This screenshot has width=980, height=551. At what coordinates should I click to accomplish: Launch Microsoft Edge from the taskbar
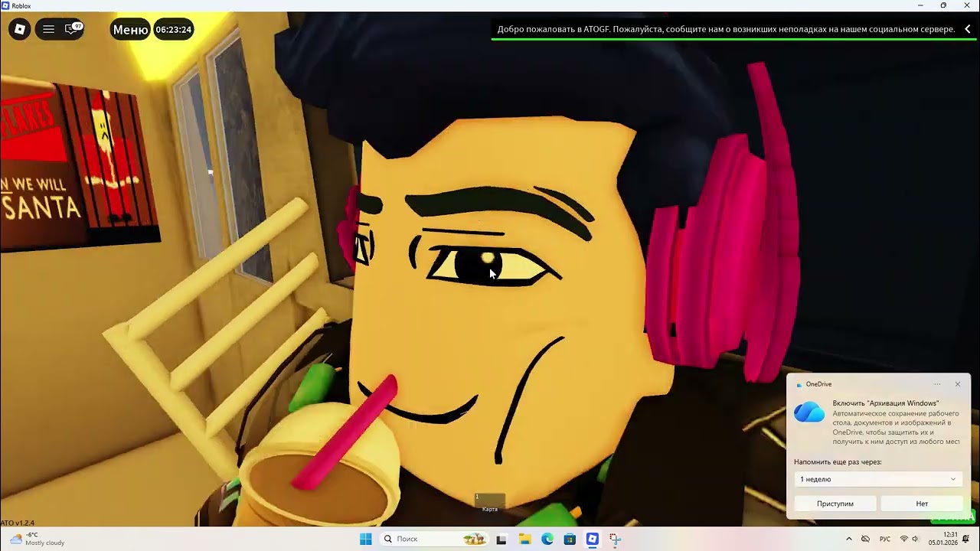tap(547, 539)
